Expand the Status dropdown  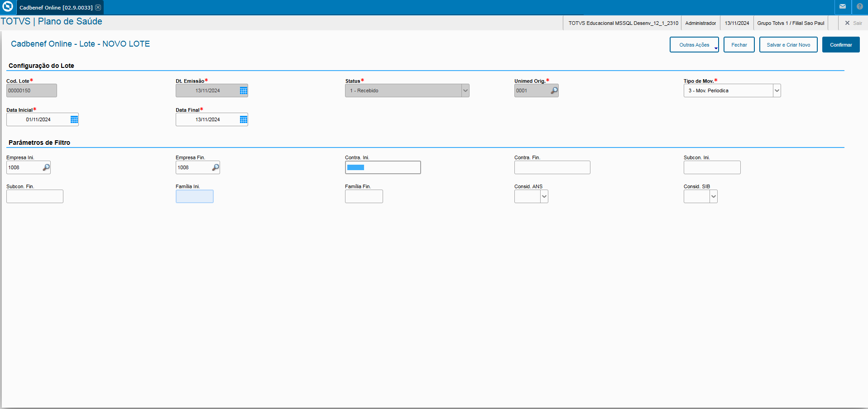465,90
